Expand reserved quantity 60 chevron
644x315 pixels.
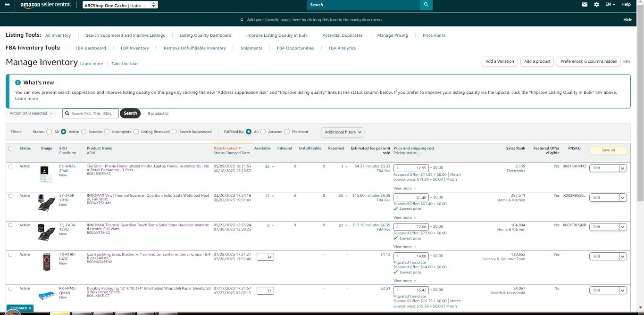tap(347, 196)
